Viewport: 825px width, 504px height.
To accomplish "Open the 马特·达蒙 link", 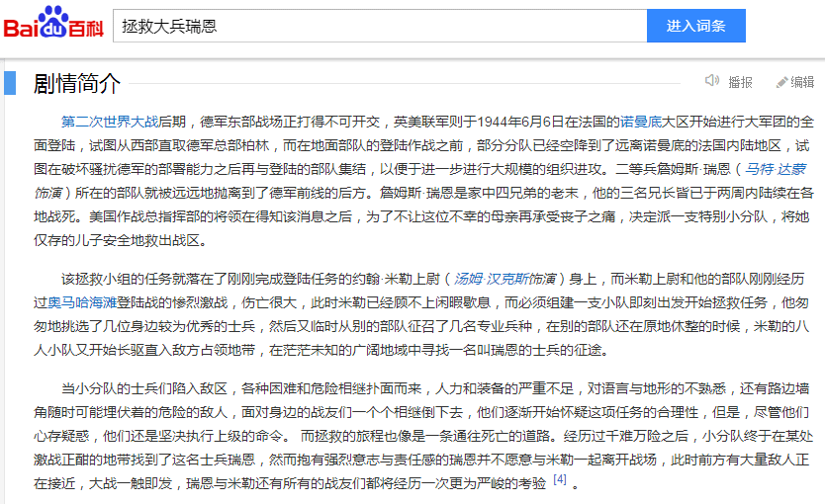I will tap(776, 169).
